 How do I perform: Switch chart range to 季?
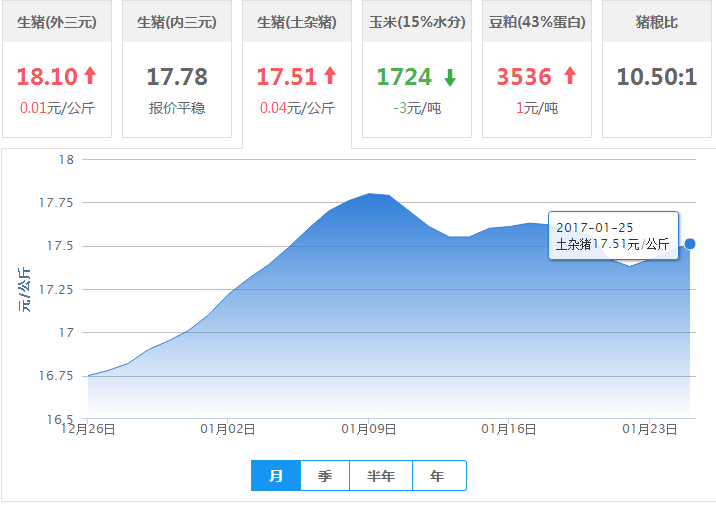point(325,476)
